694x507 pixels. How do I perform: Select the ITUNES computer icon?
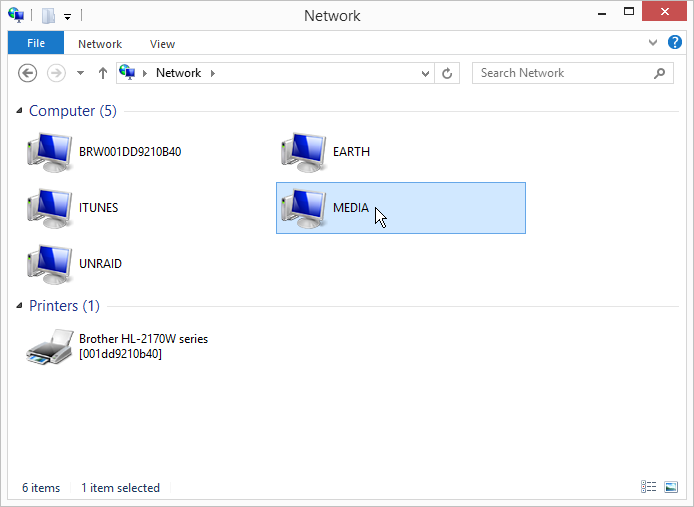point(50,208)
